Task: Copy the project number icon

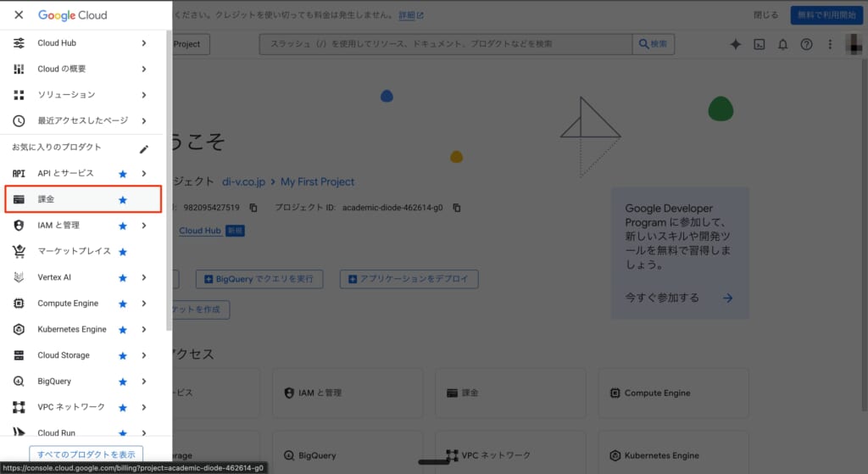Action: [253, 208]
